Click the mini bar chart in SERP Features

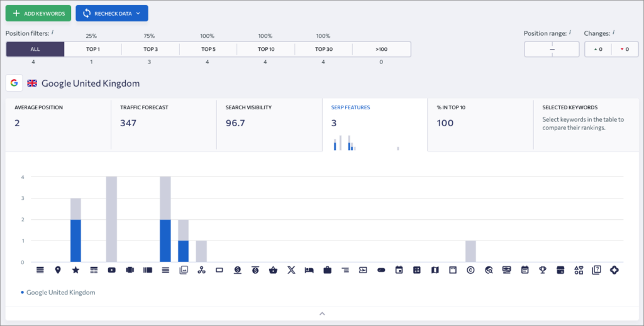tap(367, 143)
